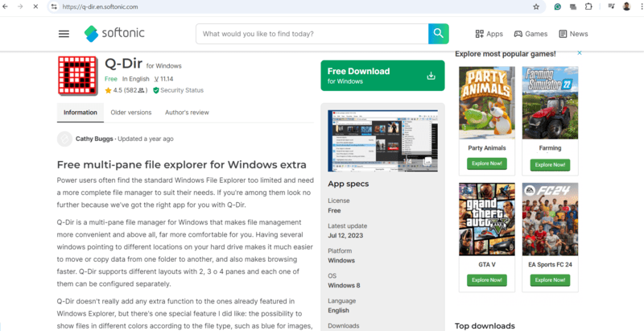Click the green Free label under title
This screenshot has width=644, height=331.
(x=111, y=79)
